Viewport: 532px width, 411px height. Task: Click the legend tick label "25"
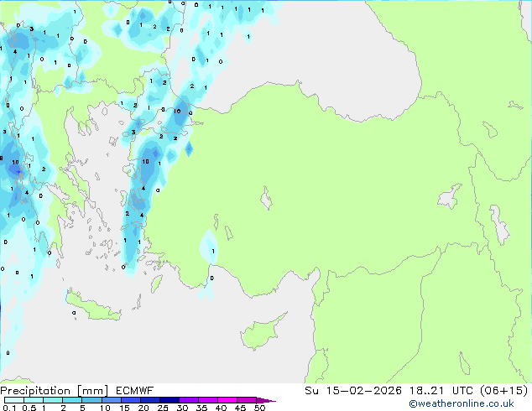(163, 408)
